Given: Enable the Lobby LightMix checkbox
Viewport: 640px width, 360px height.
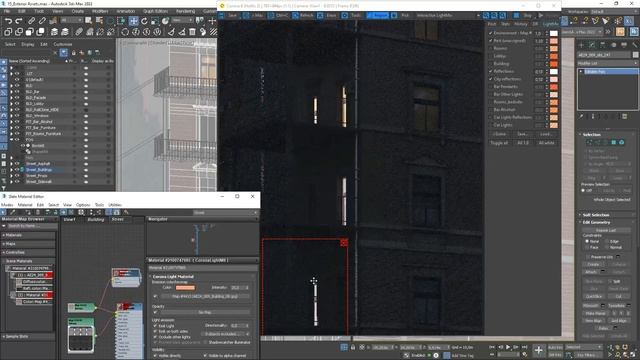Looking at the screenshot, I should tap(491, 56).
